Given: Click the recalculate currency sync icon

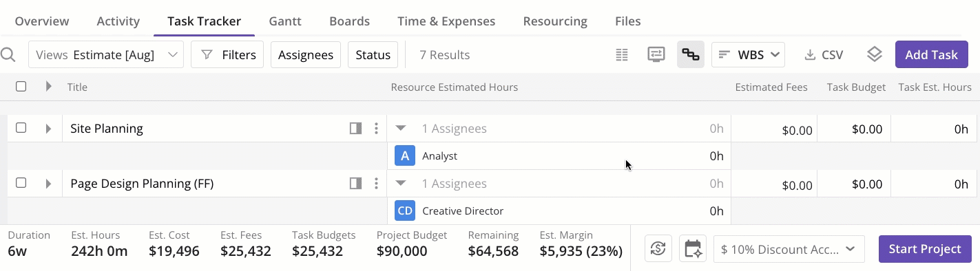Looking at the screenshot, I should (x=658, y=249).
